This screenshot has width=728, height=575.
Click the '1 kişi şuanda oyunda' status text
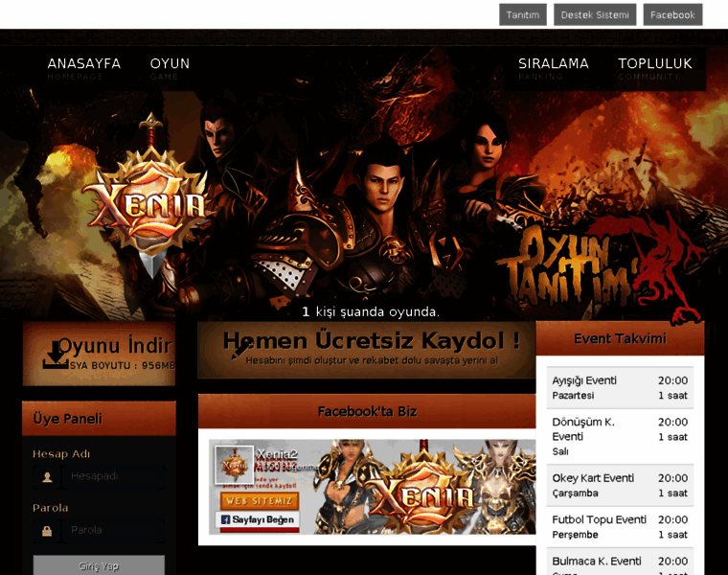click(x=371, y=311)
